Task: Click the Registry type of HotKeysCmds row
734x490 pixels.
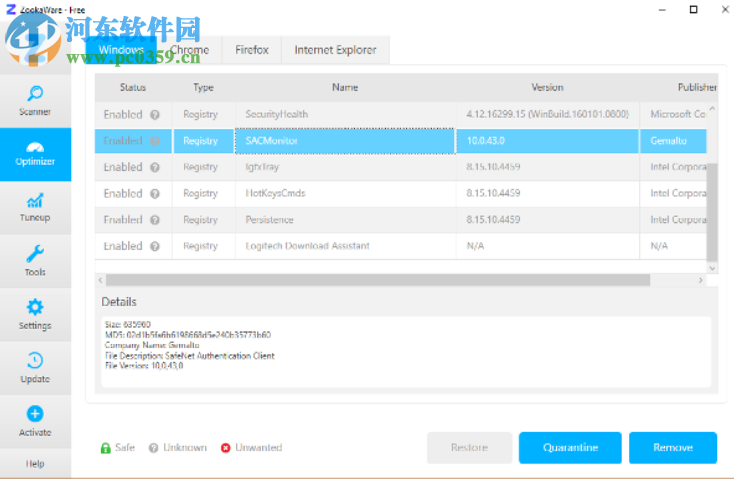Action: point(200,193)
